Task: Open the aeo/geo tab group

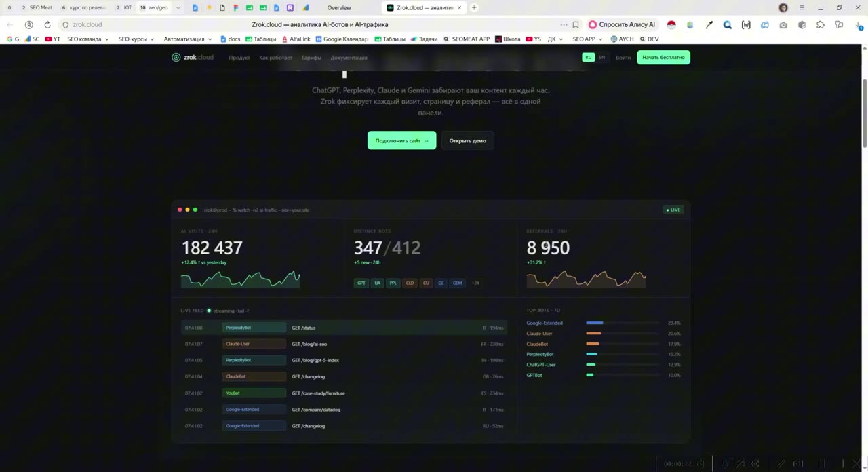Action: click(154, 8)
